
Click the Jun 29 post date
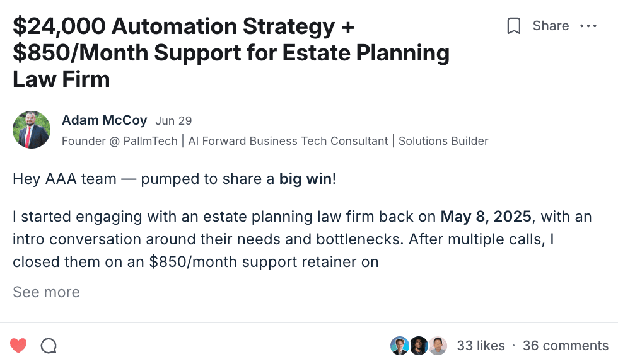173,121
